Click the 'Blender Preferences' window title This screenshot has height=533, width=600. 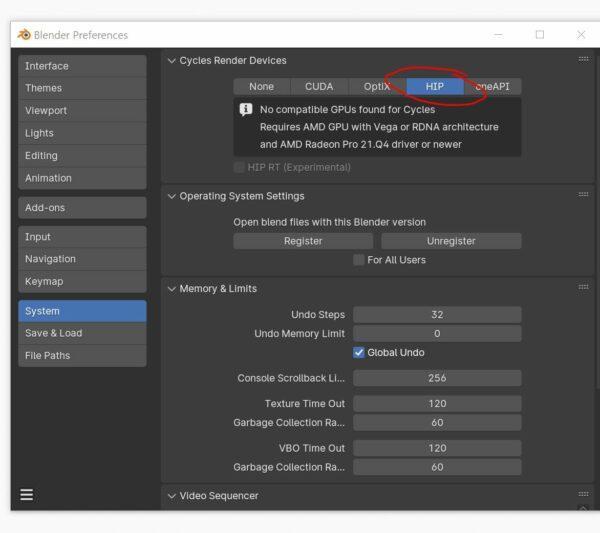(81, 35)
